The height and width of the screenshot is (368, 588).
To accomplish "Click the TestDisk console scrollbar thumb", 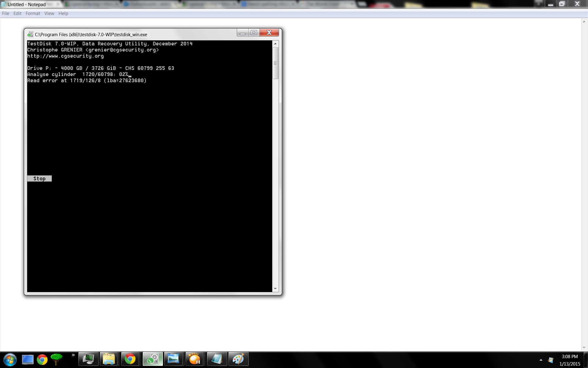I will pos(275,63).
